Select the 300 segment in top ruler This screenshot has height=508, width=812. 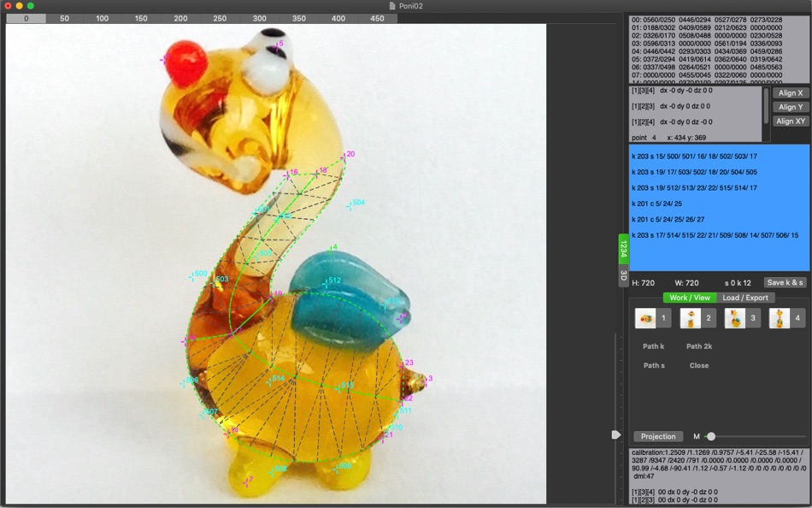(260, 18)
